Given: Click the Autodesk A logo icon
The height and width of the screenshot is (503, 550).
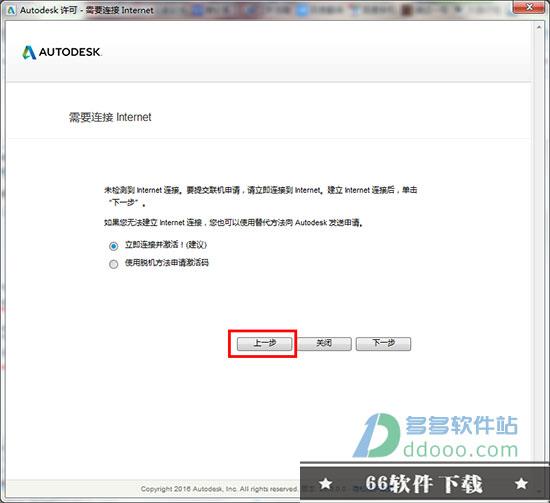Looking at the screenshot, I should tap(29, 53).
